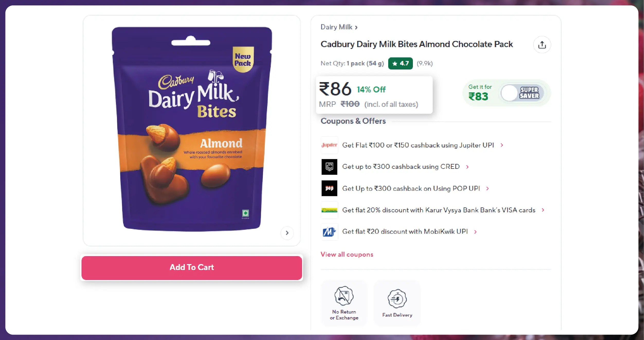644x340 pixels.
Task: Click the POP UPI logo icon
Action: [329, 188]
